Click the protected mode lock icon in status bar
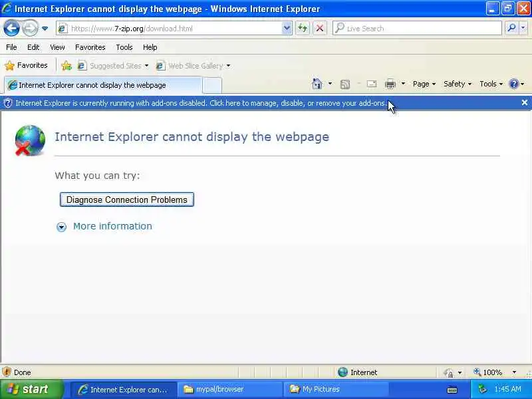532x399 pixels. click(x=449, y=372)
